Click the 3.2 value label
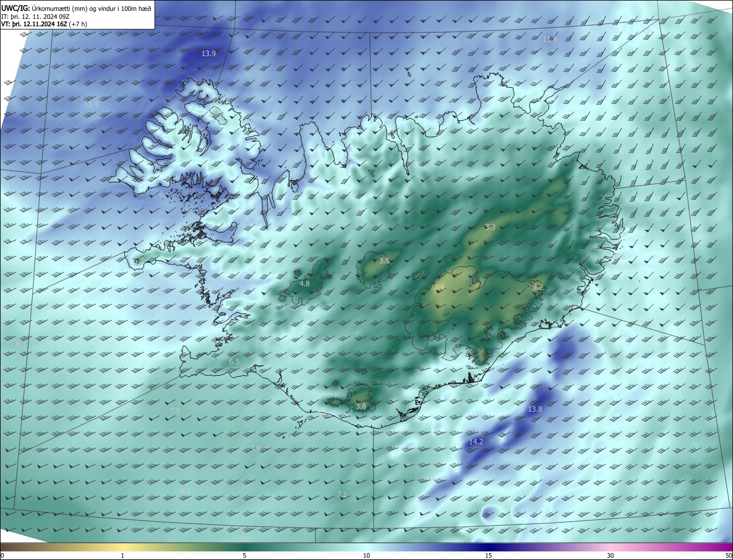Screen dimensions: 733x560 (538, 287)
